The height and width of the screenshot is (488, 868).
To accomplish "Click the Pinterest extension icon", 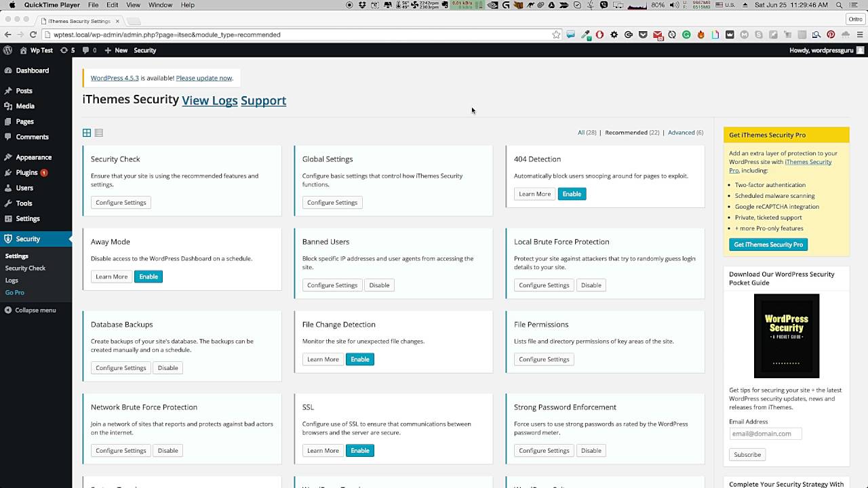I will click(831, 35).
